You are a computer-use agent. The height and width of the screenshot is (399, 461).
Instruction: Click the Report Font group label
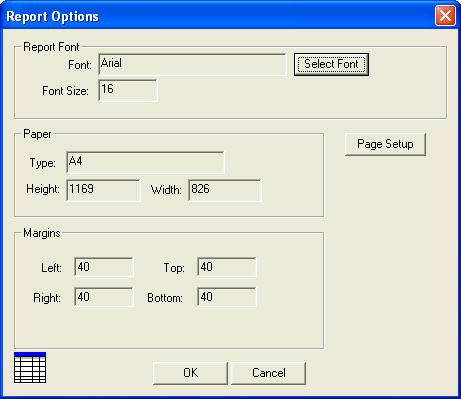point(51,47)
